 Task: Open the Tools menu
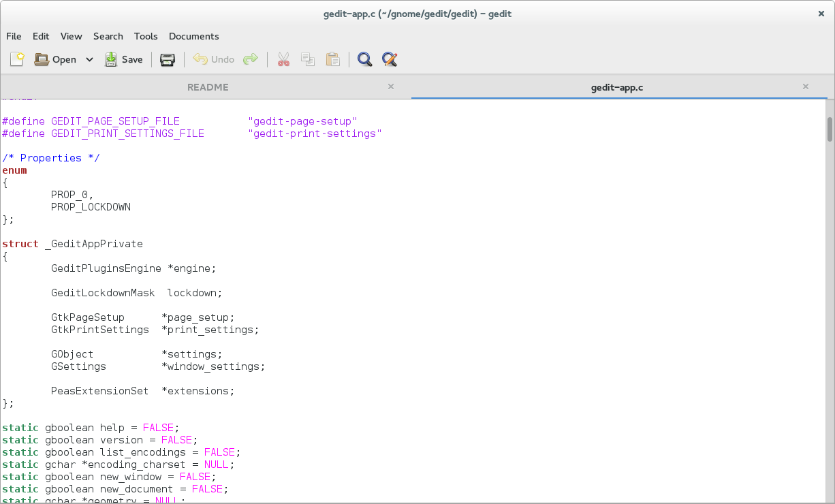click(x=146, y=36)
